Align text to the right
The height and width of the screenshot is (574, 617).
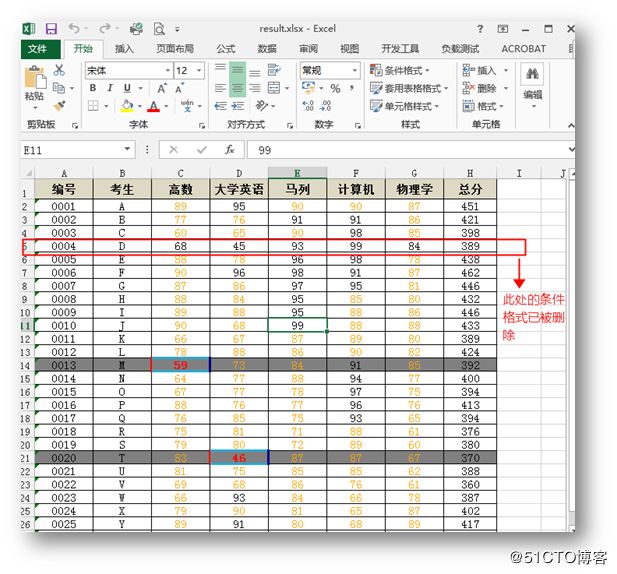(x=255, y=88)
